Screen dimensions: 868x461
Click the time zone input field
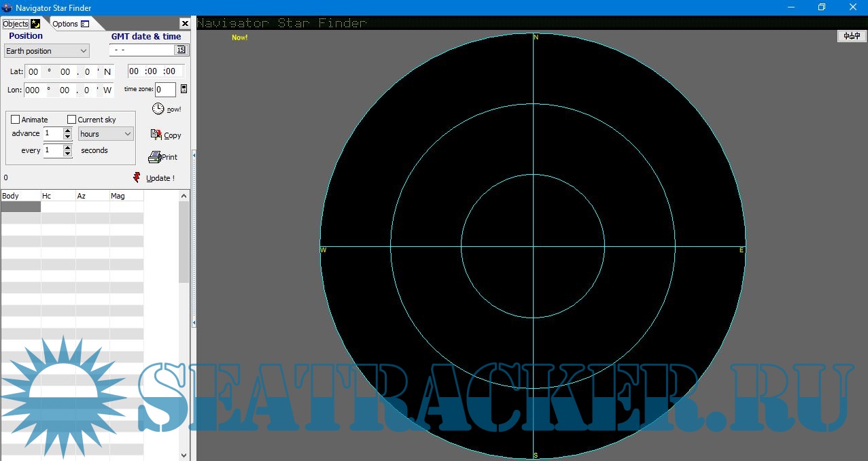click(165, 90)
